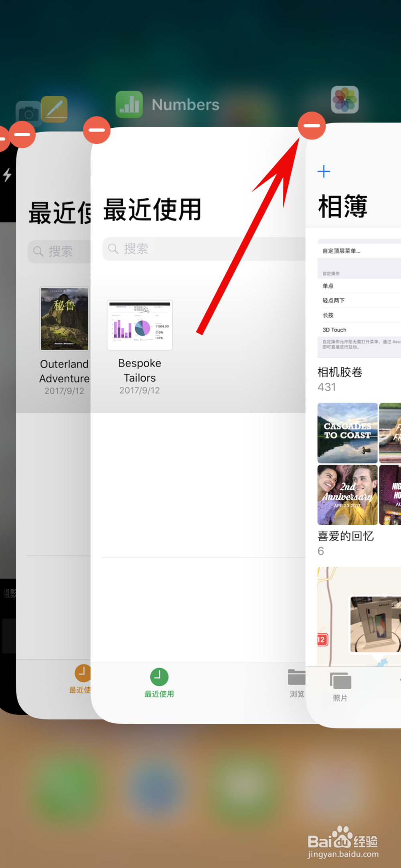Open 2nd Anniversary memory thumbnail
This screenshot has height=868, width=401.
click(x=347, y=495)
